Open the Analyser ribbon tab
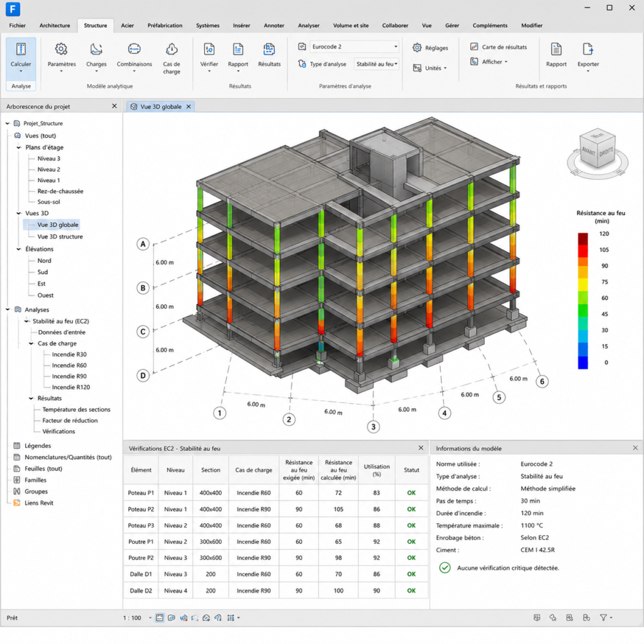This screenshot has width=644, height=644. coord(308,25)
